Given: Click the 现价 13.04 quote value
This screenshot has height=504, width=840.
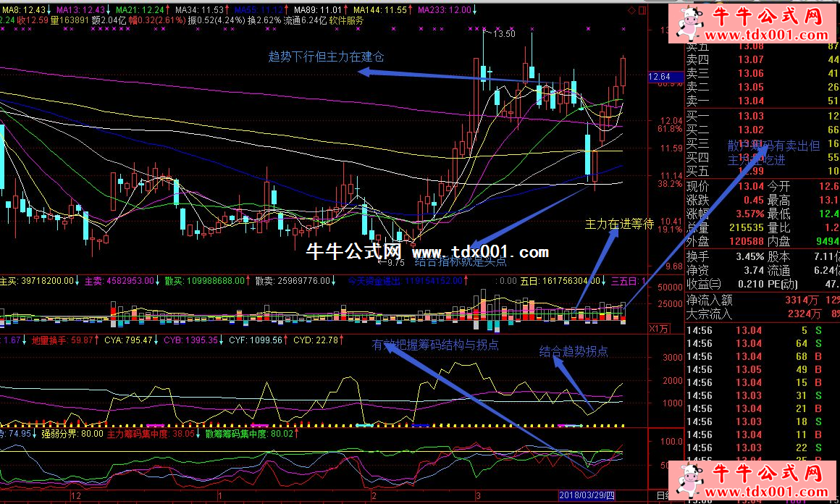Looking at the screenshot, I should click(750, 186).
